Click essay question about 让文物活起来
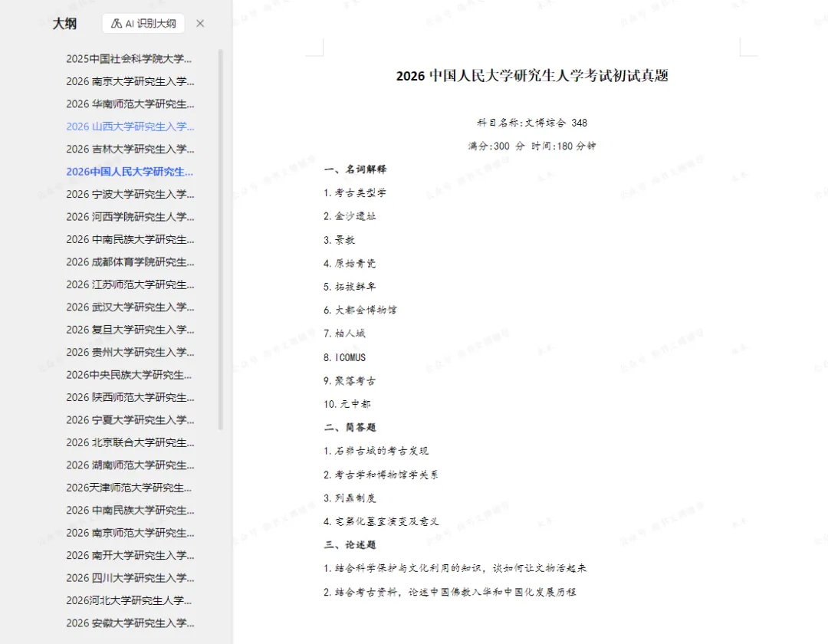The image size is (828, 644). pos(455,569)
